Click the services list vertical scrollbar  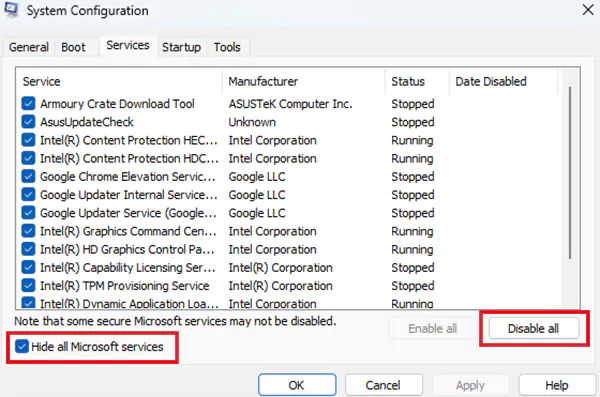pyautogui.click(x=570, y=172)
